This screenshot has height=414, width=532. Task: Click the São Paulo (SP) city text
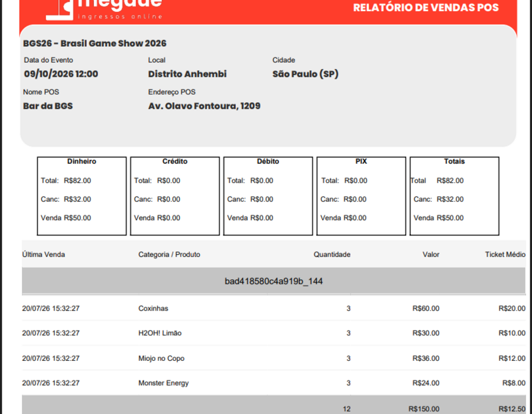pos(306,74)
